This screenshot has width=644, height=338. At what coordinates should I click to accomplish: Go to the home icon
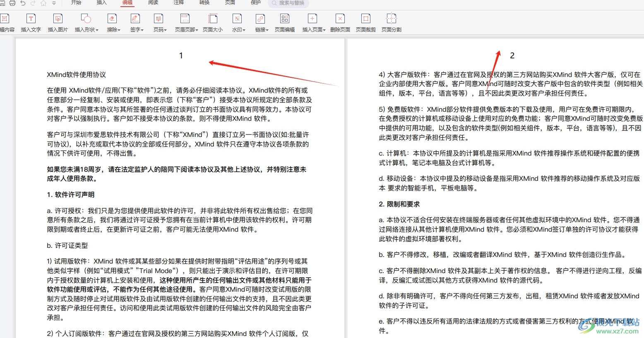point(43,3)
